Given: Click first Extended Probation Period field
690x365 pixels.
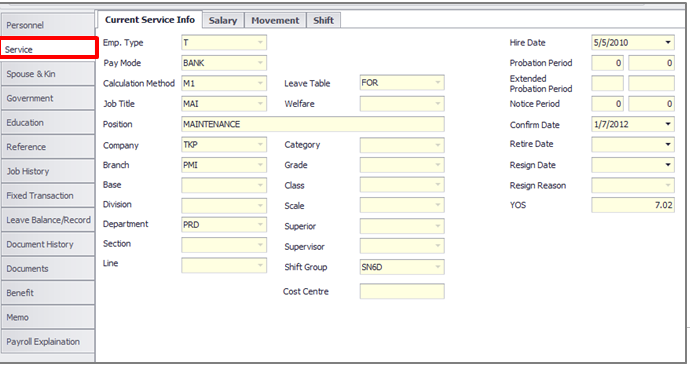Looking at the screenshot, I should pos(608,83).
